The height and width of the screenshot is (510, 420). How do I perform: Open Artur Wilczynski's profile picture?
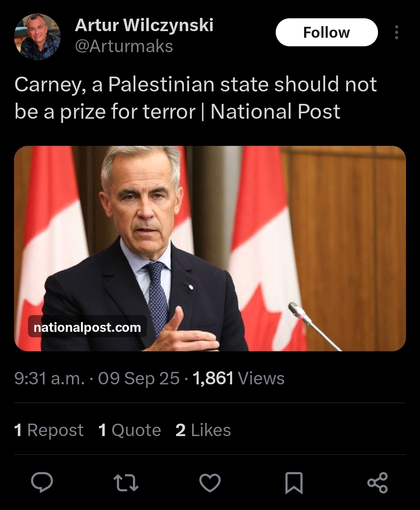tap(37, 37)
